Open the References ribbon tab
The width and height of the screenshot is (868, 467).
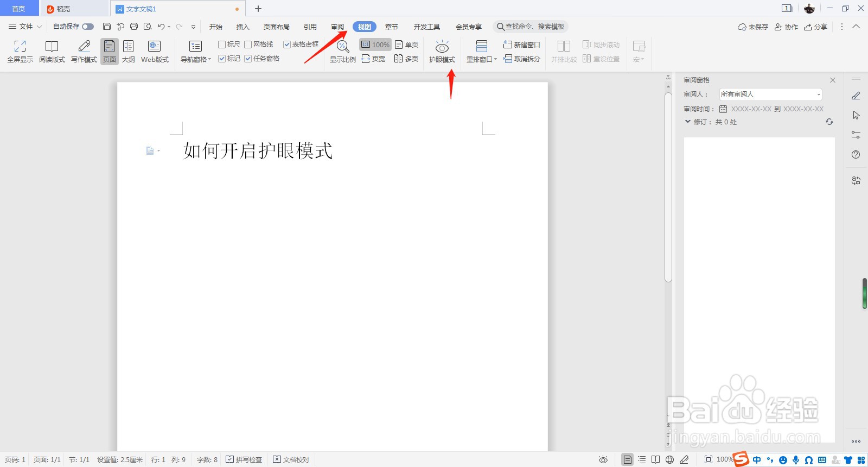(310, 27)
